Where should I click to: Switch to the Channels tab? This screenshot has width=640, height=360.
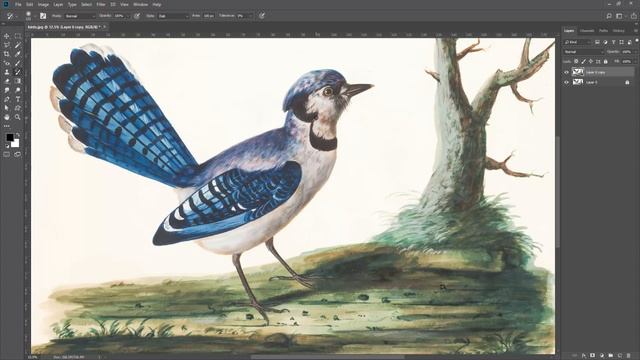[x=587, y=31]
